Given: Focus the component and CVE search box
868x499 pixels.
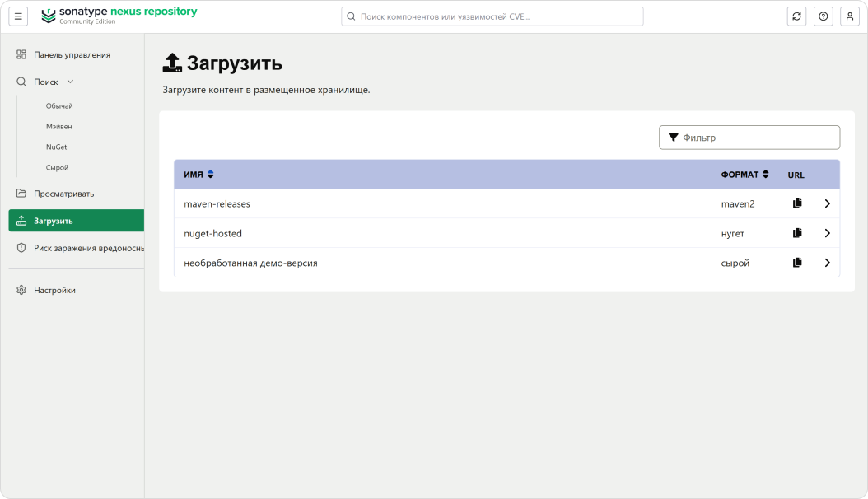Looking at the screenshot, I should [x=492, y=16].
